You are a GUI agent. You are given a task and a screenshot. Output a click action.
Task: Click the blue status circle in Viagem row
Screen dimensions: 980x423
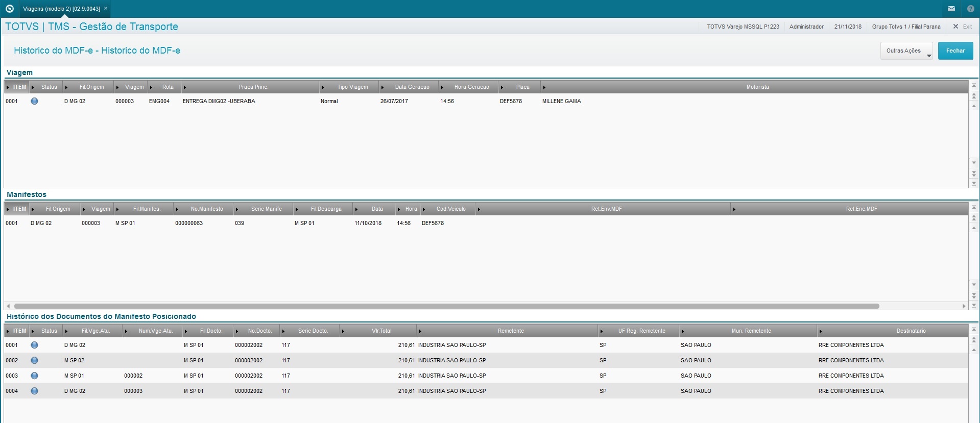pos(34,101)
